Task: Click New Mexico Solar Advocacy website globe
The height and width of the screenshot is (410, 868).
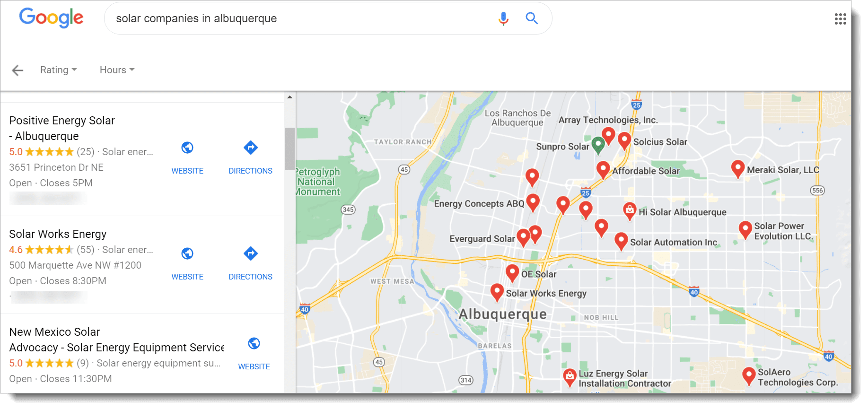Action: click(x=254, y=343)
